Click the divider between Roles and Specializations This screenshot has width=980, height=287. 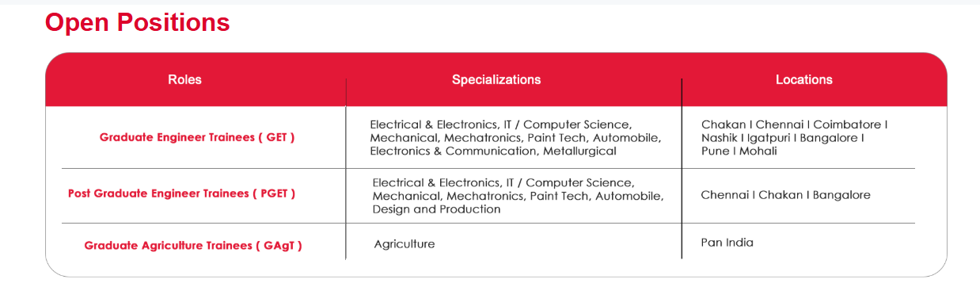tap(346, 168)
